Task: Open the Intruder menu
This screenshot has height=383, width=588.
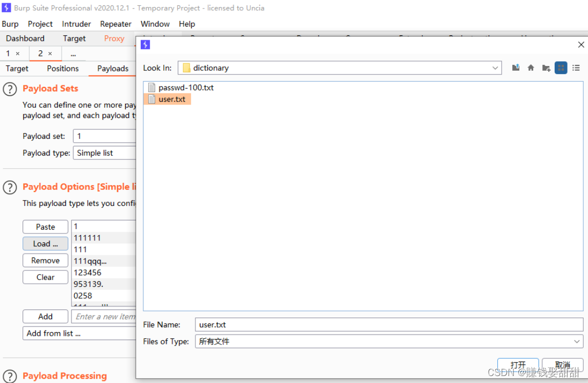Action: click(x=76, y=24)
